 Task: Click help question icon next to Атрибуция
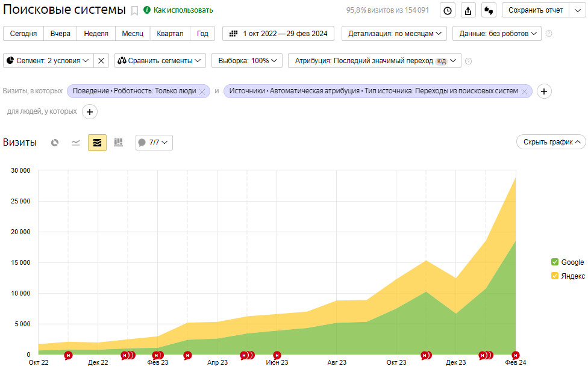click(468, 61)
